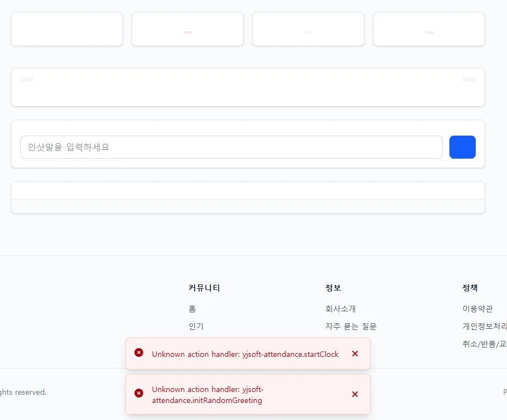Open the 개인정보처리 policy link
The image size is (507, 420).
click(x=485, y=326)
